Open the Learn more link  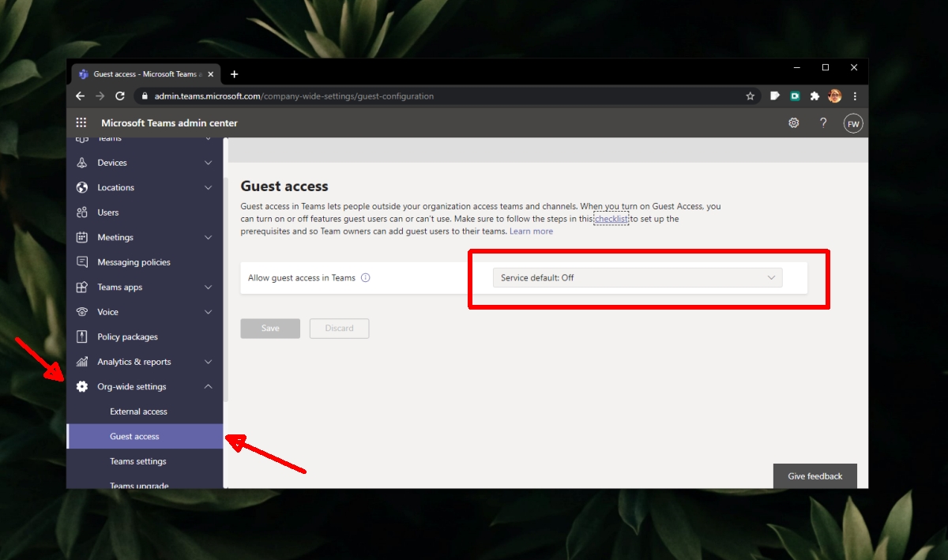532,231
